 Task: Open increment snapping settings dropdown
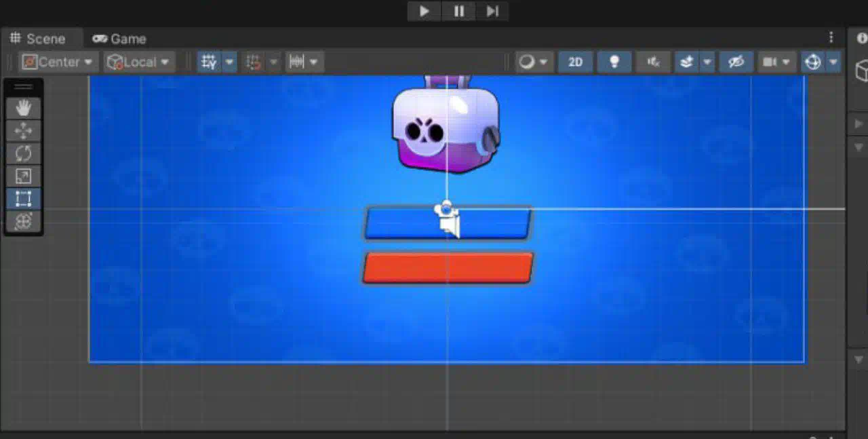click(x=304, y=62)
